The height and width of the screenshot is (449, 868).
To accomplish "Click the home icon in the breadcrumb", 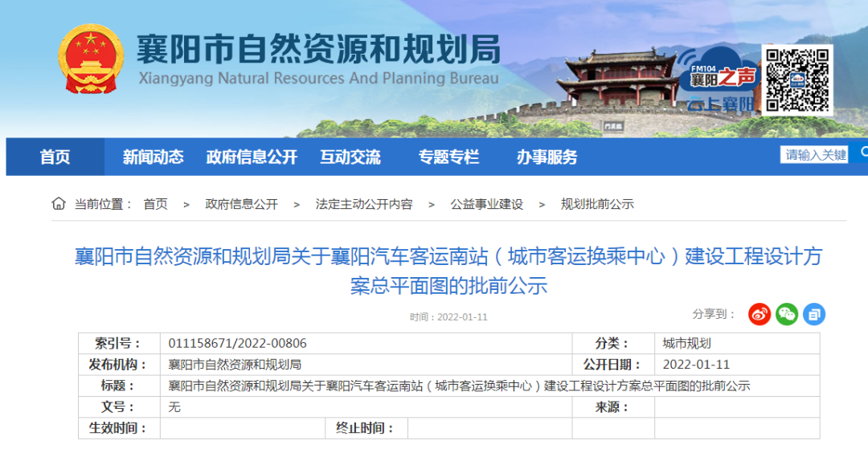I will pos(59,203).
